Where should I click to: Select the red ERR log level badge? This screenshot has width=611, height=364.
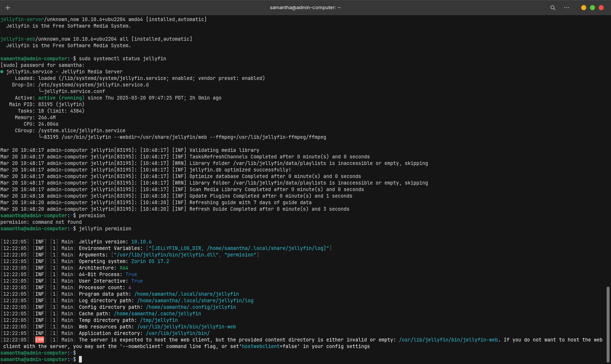coord(40,340)
